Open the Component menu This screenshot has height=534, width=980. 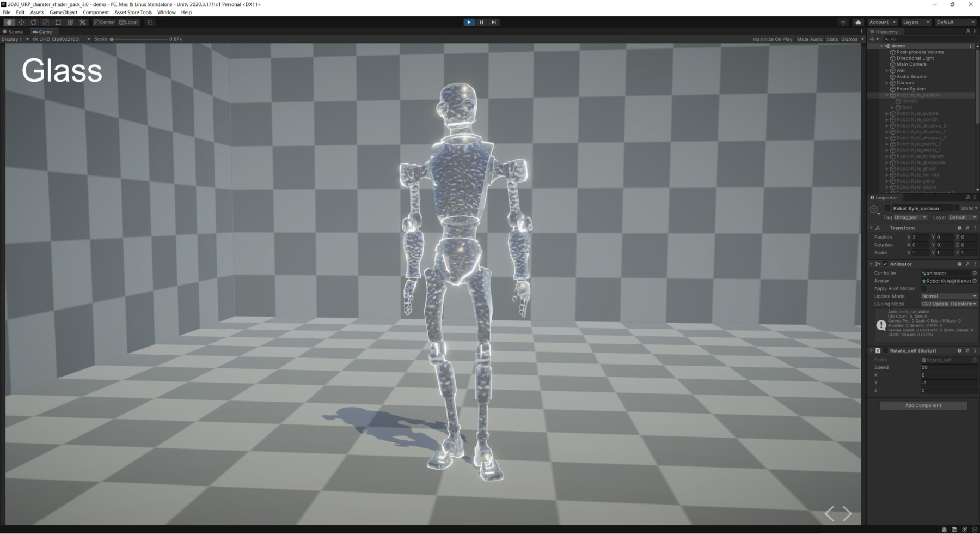point(96,12)
